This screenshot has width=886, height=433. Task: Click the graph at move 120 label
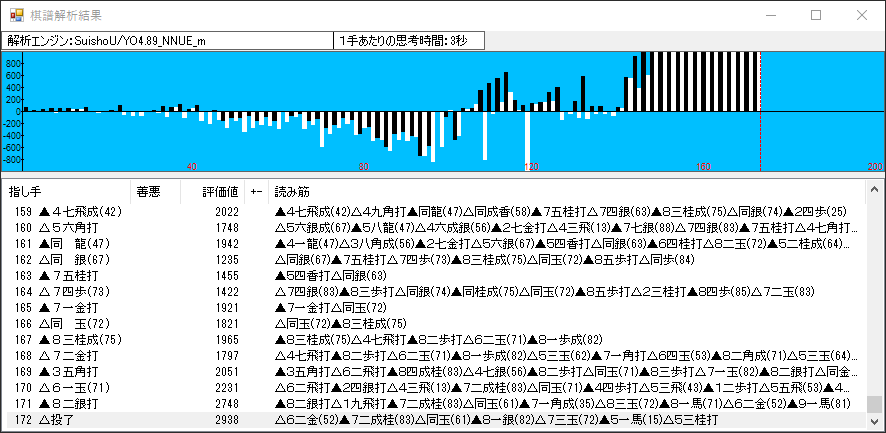[531, 167]
